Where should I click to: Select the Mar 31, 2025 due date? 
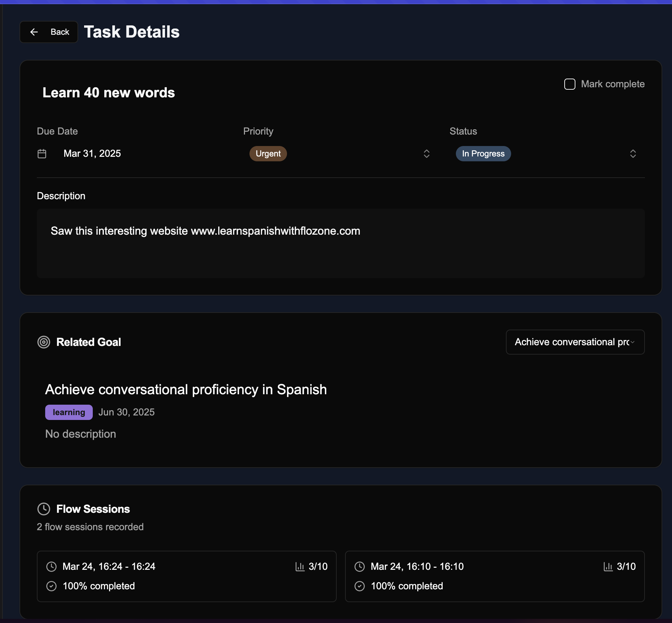tap(92, 153)
